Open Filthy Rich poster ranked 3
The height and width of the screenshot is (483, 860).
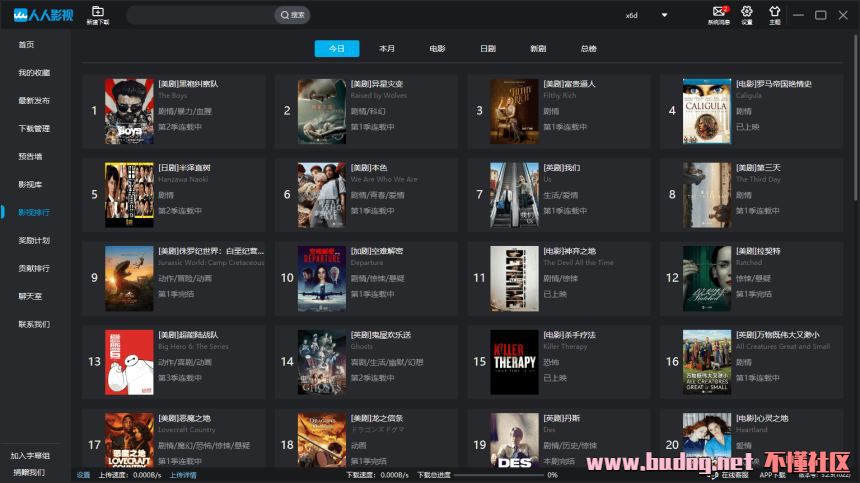click(514, 111)
